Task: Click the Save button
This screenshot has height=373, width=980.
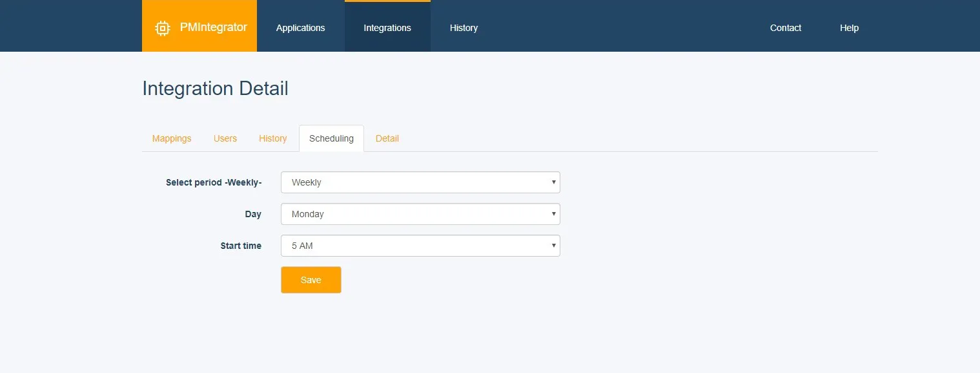Action: tap(311, 279)
